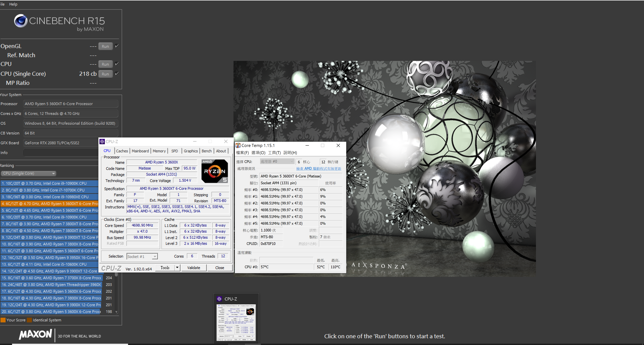Click the Identical System legend swatch
This screenshot has width=644, height=345.
29,320
